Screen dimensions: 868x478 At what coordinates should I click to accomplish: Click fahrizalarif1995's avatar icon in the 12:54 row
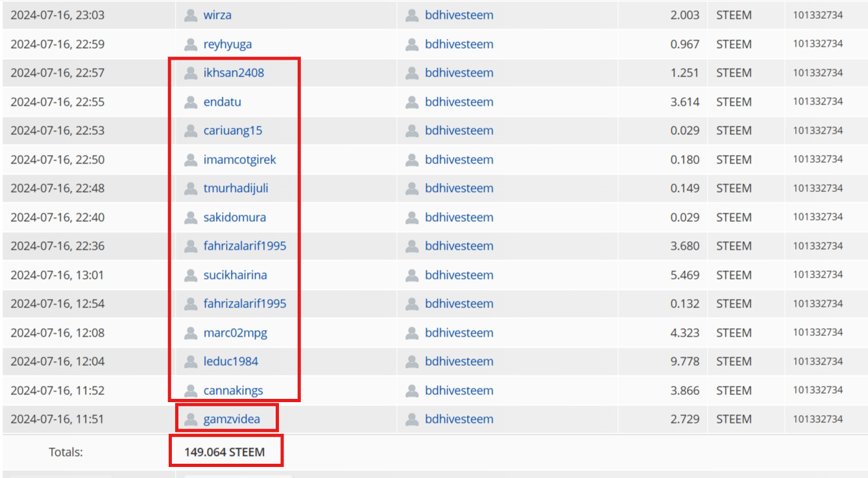point(191,304)
